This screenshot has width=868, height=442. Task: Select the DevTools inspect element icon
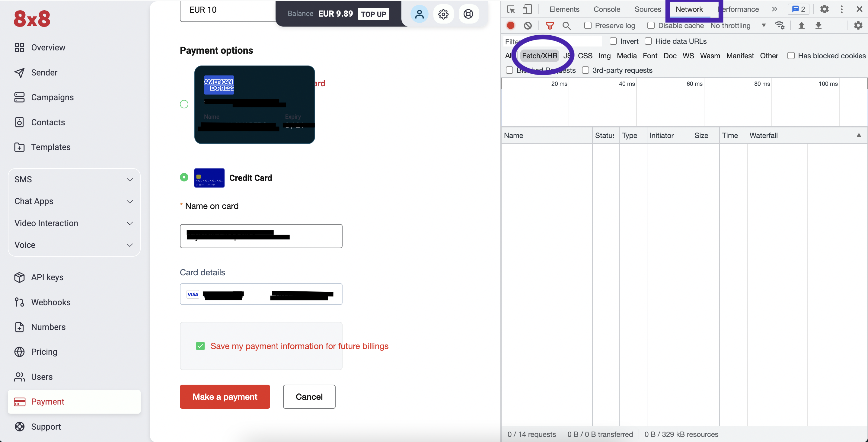pyautogui.click(x=510, y=9)
